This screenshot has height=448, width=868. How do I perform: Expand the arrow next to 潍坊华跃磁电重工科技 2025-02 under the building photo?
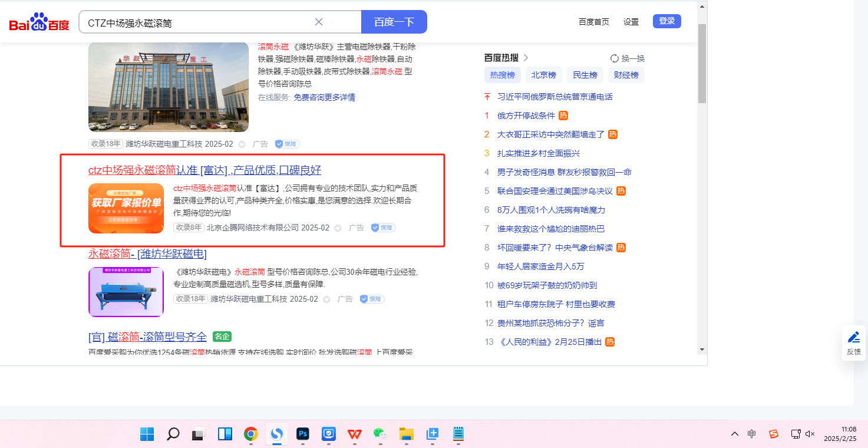[242, 144]
